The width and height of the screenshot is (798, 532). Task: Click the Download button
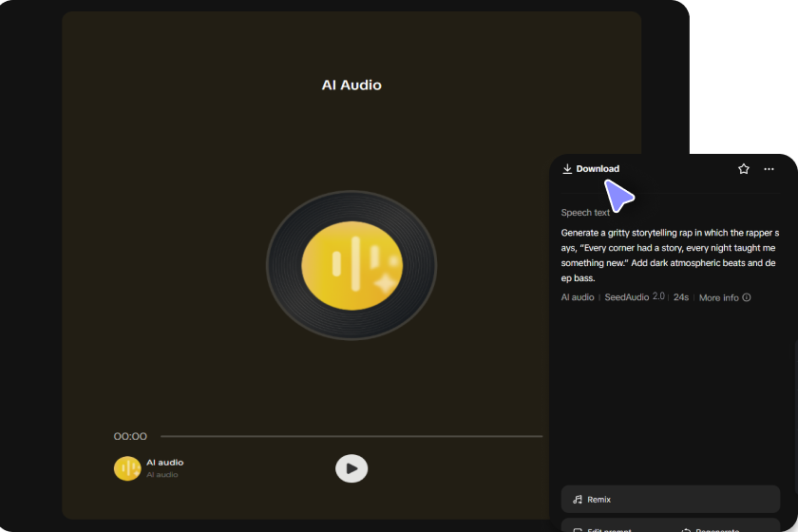[591, 169]
